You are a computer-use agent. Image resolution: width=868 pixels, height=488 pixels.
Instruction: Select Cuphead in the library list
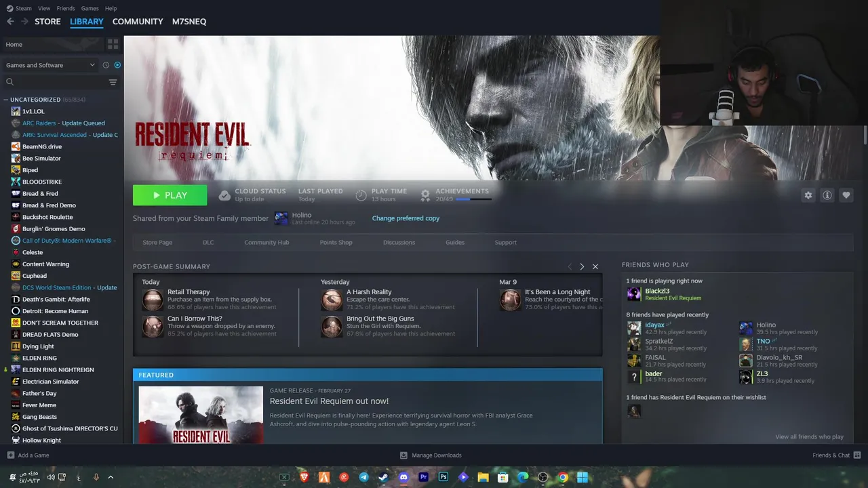35,276
